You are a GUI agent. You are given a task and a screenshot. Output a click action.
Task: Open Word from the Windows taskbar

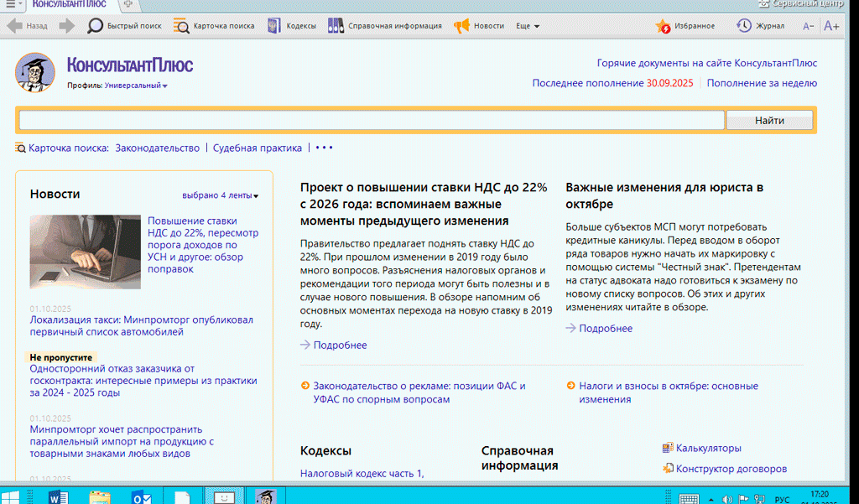(59, 497)
